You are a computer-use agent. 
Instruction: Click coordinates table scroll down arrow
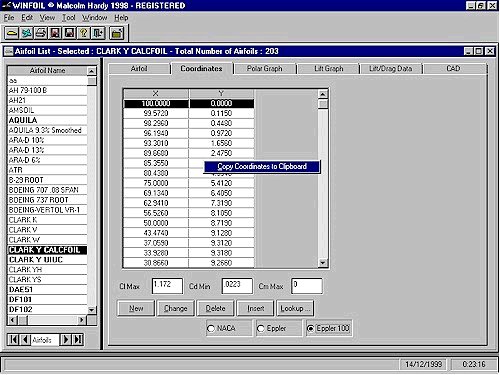[x=322, y=263]
